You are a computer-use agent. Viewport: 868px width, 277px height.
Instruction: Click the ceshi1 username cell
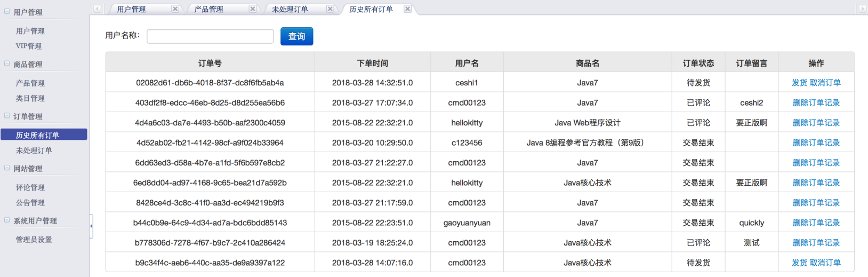point(467,83)
